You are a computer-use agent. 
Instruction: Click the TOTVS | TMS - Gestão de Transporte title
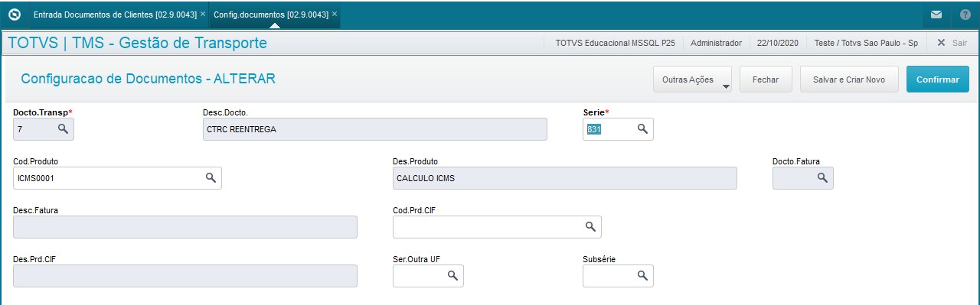[x=138, y=43]
